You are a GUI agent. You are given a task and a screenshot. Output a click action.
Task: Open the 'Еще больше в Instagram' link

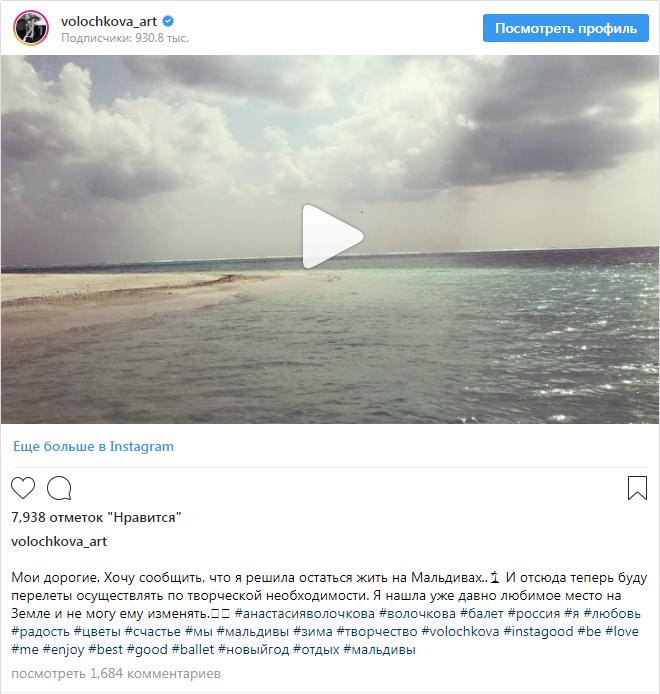tap(93, 446)
